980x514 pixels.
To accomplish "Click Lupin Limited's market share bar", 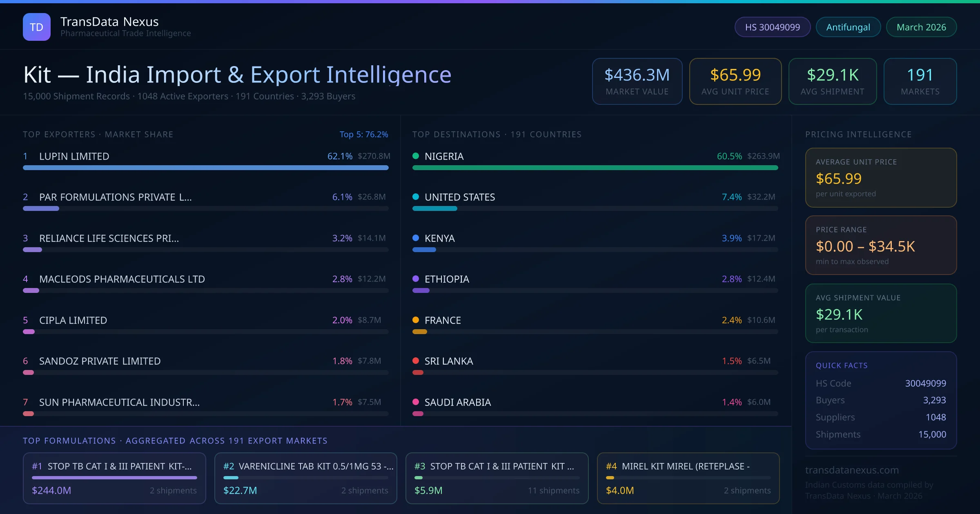I will coord(205,168).
